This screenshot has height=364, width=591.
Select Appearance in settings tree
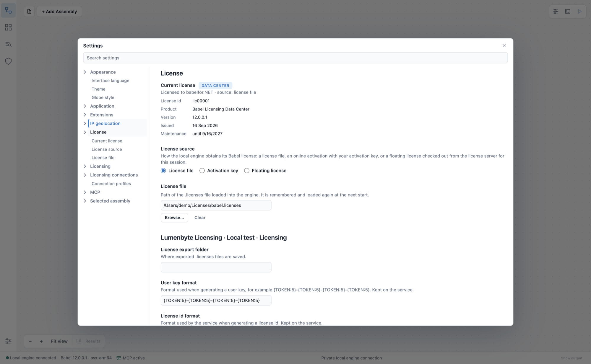pos(103,72)
